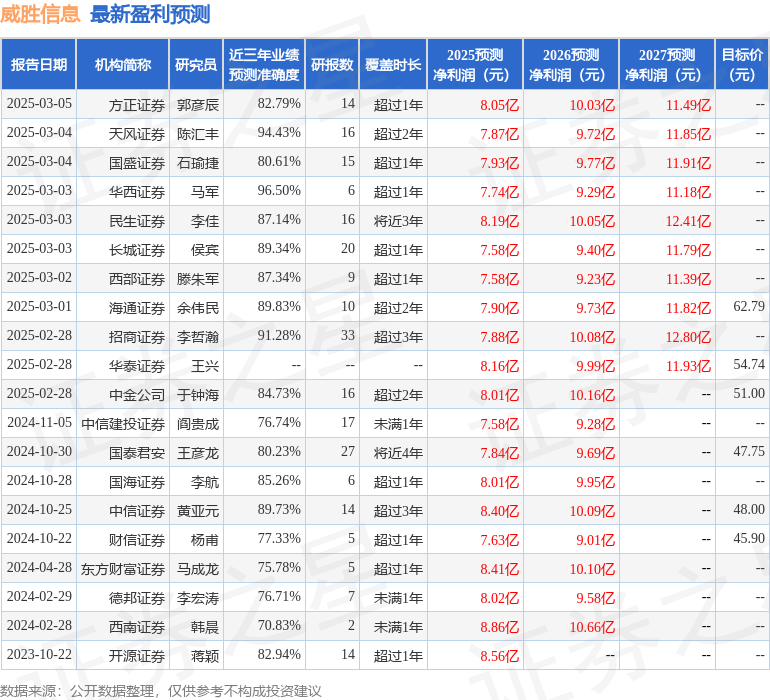770x700 pixels.
Task: Select the 45.90 target price
Action: coord(749,538)
